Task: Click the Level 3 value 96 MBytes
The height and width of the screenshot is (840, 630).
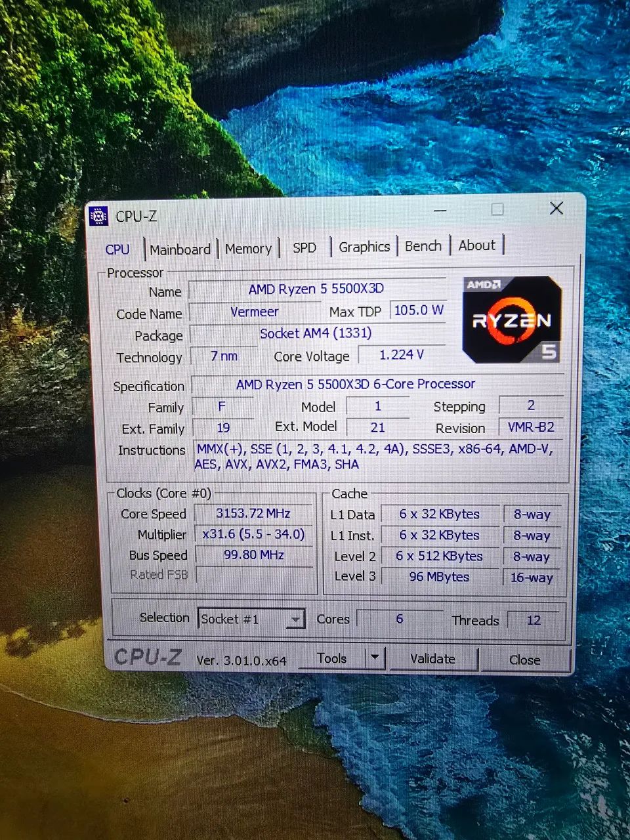Action: tap(439, 577)
